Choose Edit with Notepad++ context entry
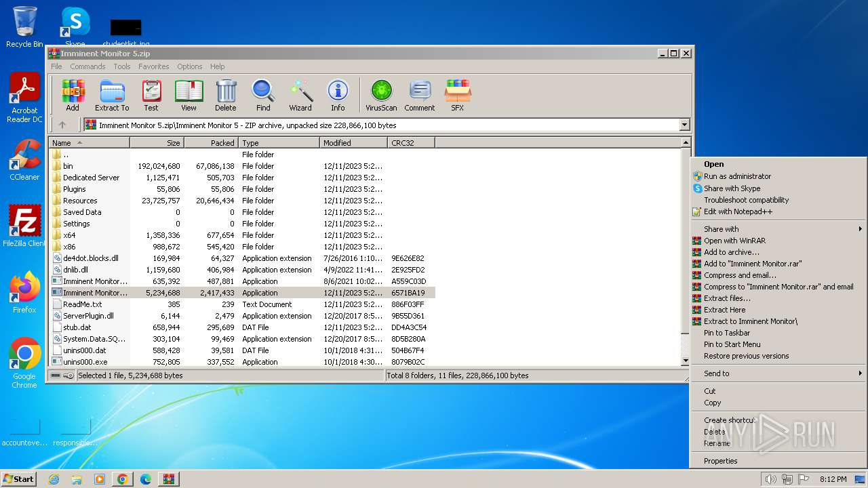This screenshot has height=488, width=868. pyautogui.click(x=778, y=211)
